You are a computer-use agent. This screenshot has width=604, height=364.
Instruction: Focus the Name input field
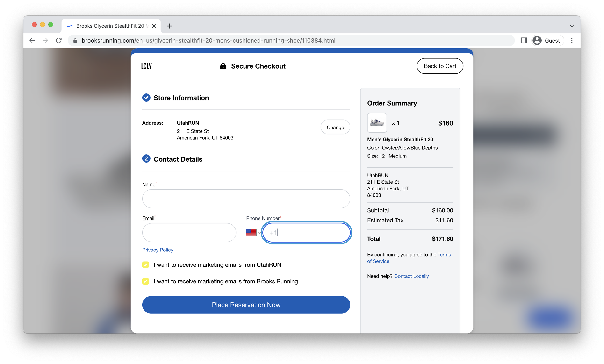pyautogui.click(x=246, y=199)
